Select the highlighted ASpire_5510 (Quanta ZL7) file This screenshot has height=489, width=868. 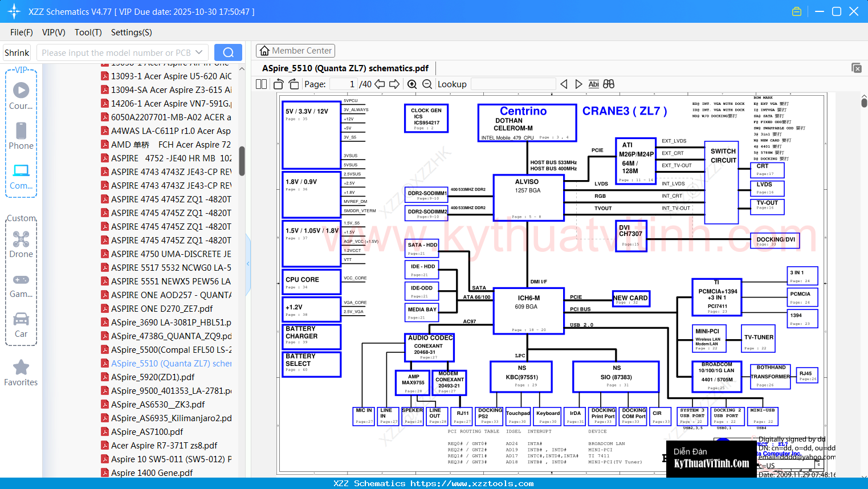pyautogui.click(x=166, y=363)
